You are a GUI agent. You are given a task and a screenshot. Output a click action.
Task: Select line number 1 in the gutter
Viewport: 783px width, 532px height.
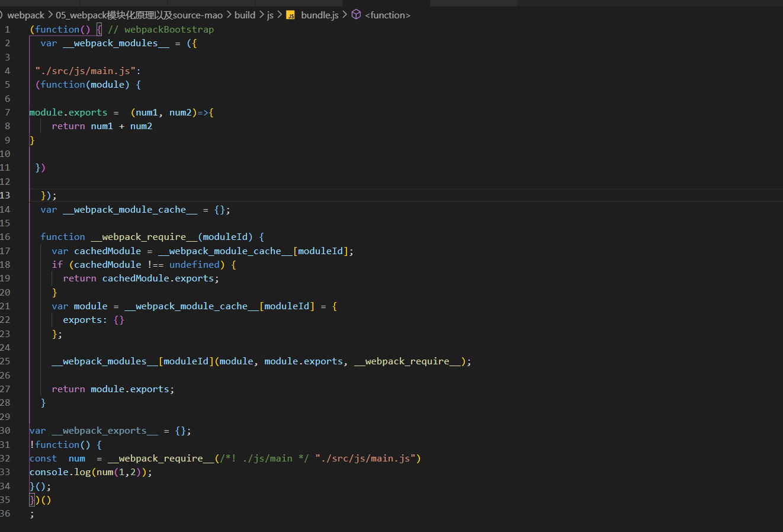7,29
